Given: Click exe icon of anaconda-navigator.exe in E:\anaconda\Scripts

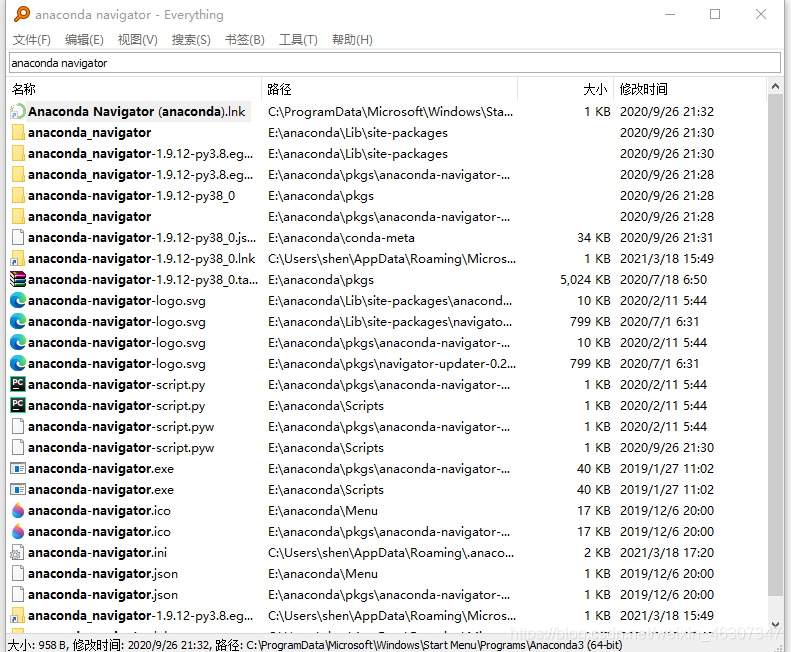Looking at the screenshot, I should click(x=18, y=490).
